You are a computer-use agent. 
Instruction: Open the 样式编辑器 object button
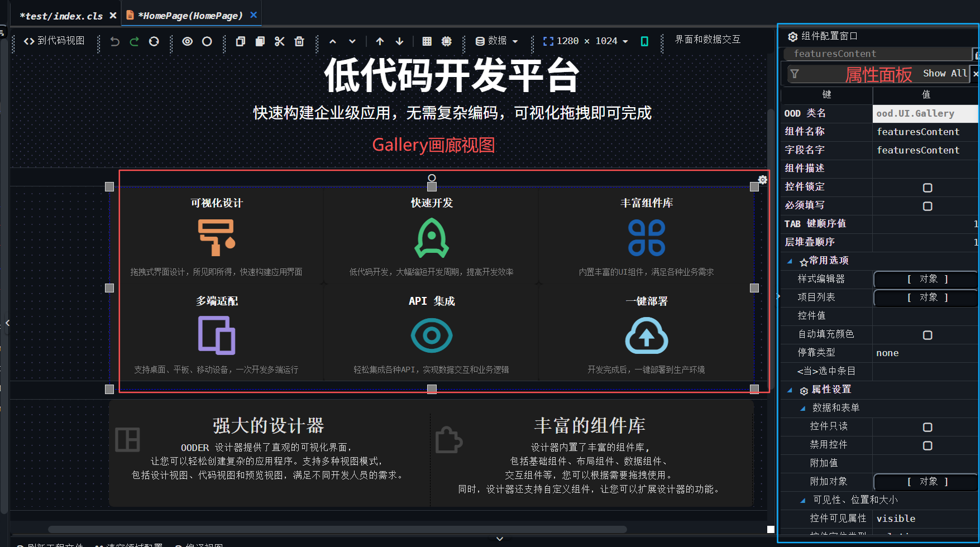click(926, 279)
